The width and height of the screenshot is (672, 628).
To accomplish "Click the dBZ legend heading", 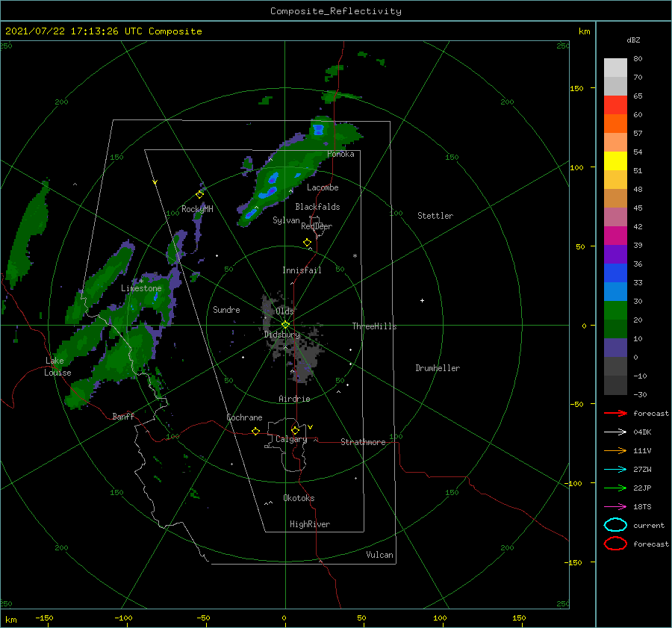I will pos(633,40).
